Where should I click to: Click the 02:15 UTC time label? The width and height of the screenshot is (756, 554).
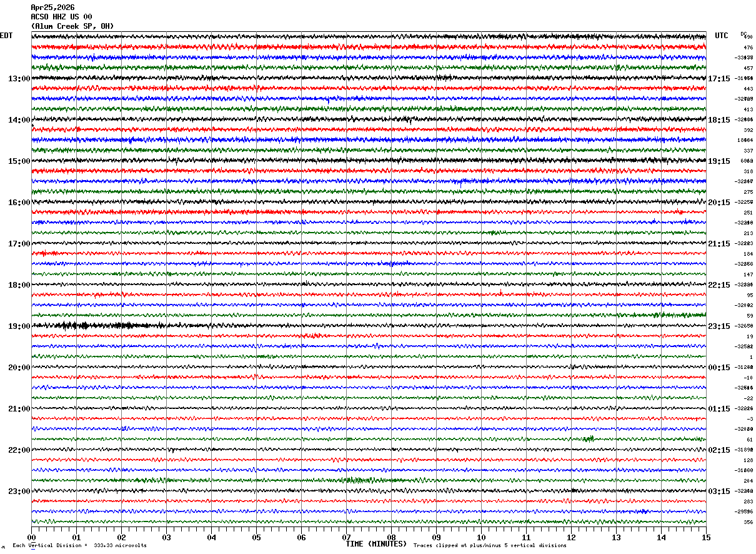[x=719, y=450]
